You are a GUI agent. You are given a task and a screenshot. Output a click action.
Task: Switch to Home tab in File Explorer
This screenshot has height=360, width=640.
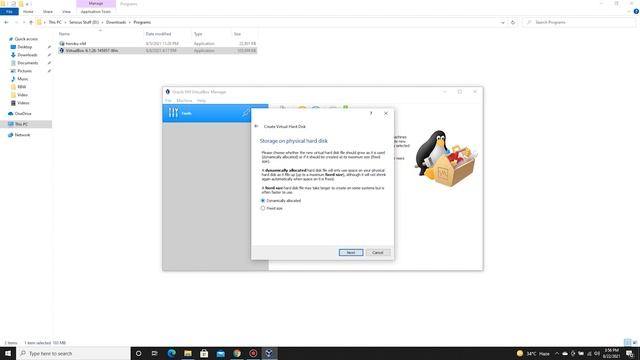[28, 12]
